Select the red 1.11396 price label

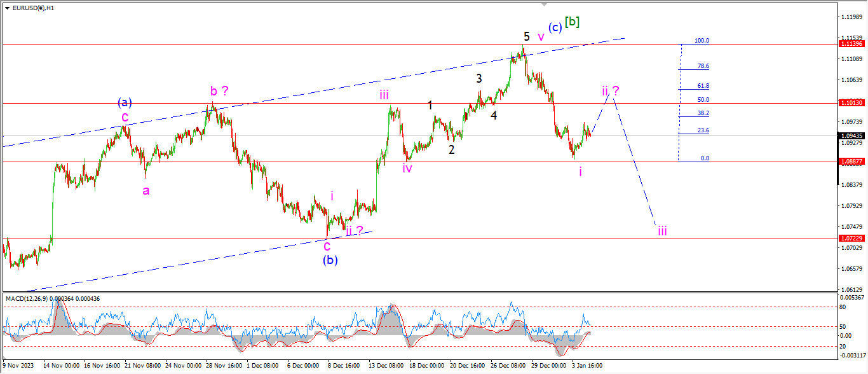pos(851,44)
